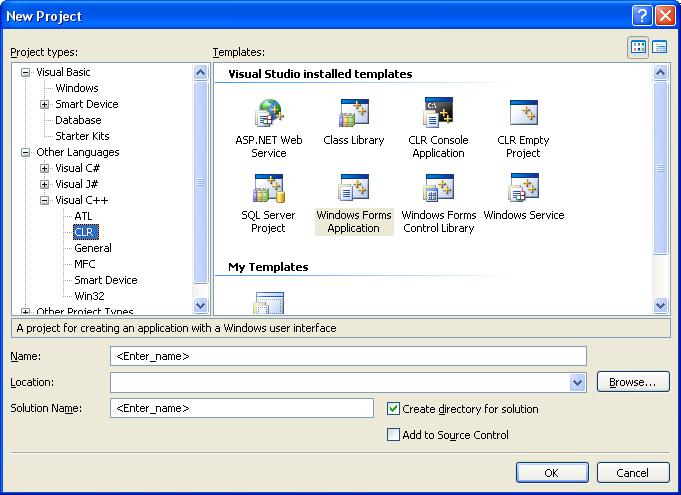
Task: Expand Smart Device under Visual Basic
Action: tap(44, 104)
